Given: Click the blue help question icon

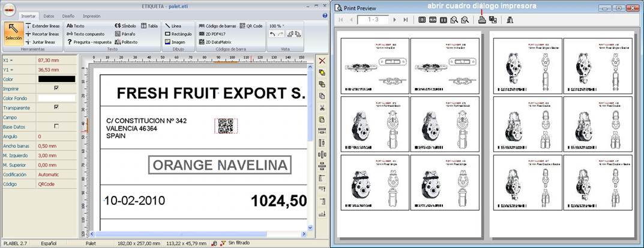Looking at the screenshot, I should [325, 16].
